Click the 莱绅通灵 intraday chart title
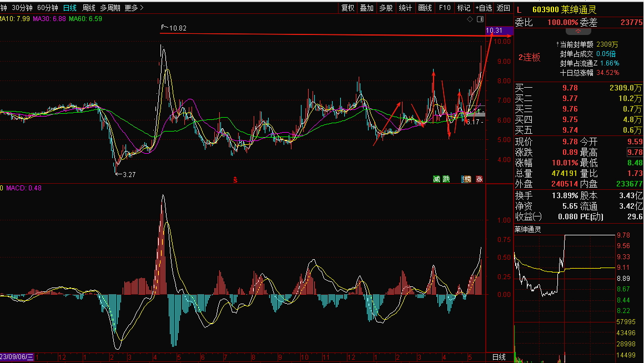Viewport: 644px width, 363px height. (x=528, y=230)
